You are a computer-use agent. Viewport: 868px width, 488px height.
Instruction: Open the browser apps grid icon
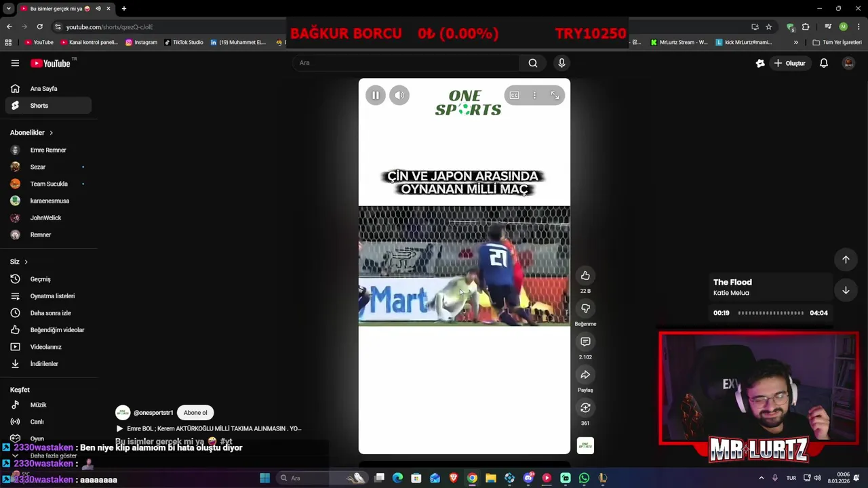point(8,42)
